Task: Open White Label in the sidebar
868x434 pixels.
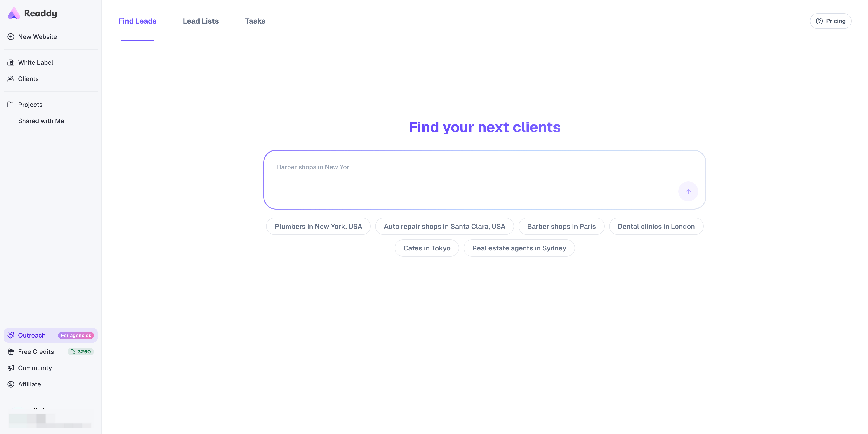Action: click(51, 62)
